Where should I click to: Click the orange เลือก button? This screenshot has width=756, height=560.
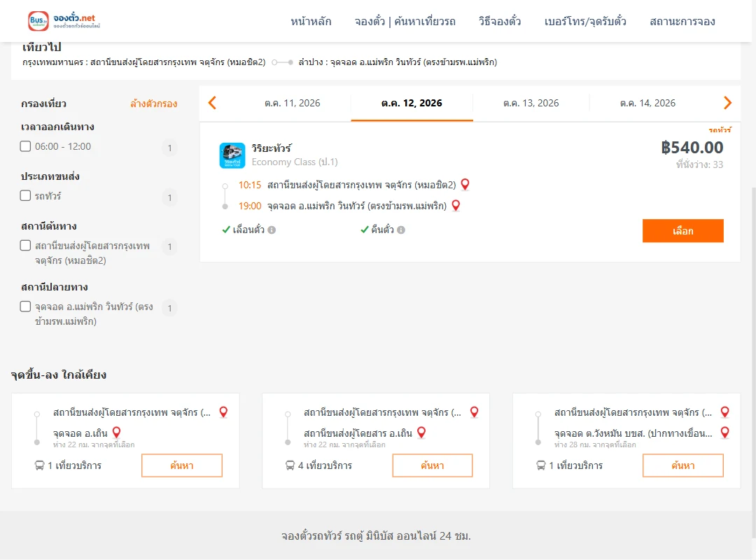pos(682,230)
